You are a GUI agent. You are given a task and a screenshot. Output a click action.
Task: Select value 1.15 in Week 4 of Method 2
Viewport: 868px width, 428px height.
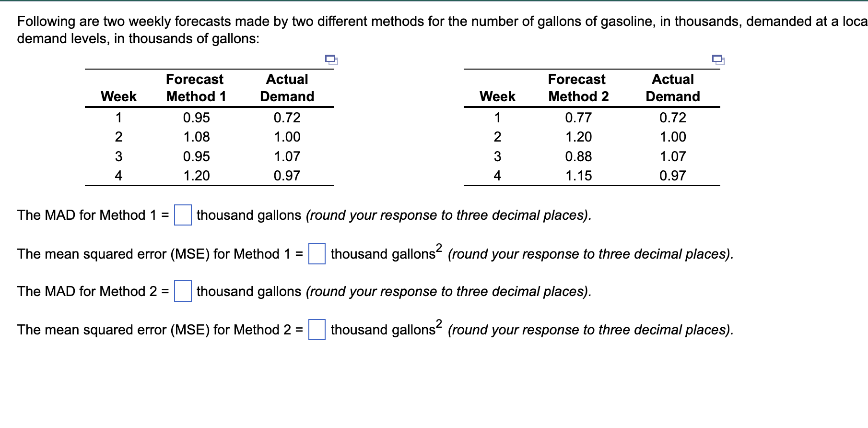(578, 175)
